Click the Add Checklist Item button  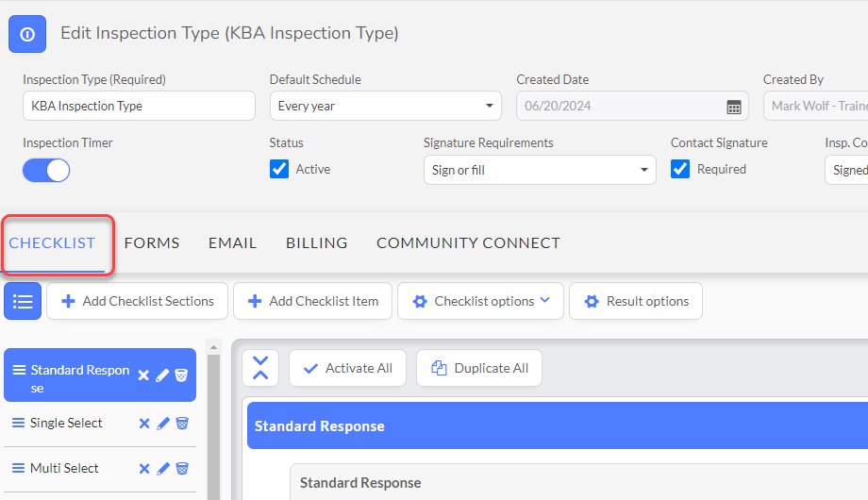click(313, 301)
